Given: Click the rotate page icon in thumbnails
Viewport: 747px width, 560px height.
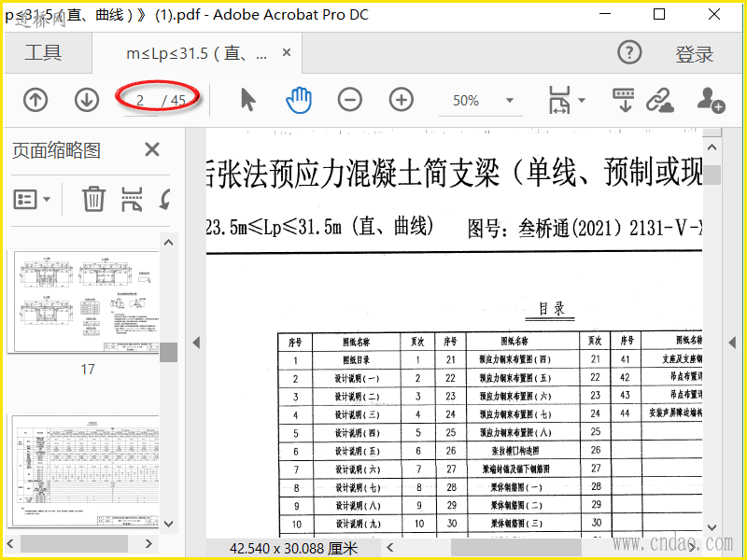Looking at the screenshot, I should (165, 199).
